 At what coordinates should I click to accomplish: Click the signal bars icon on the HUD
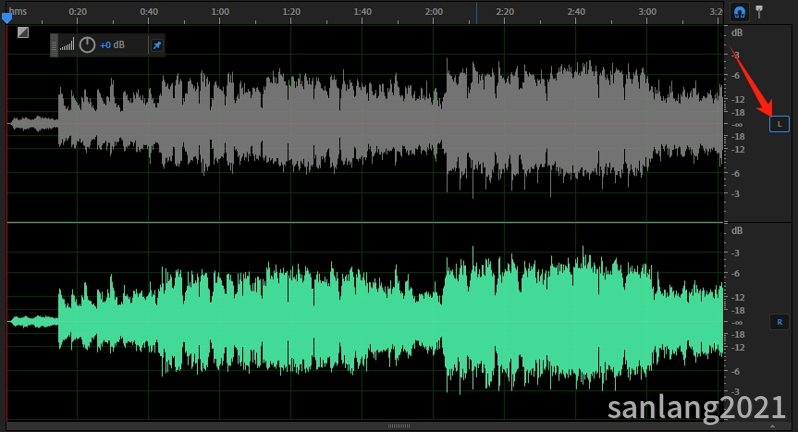click(x=67, y=45)
